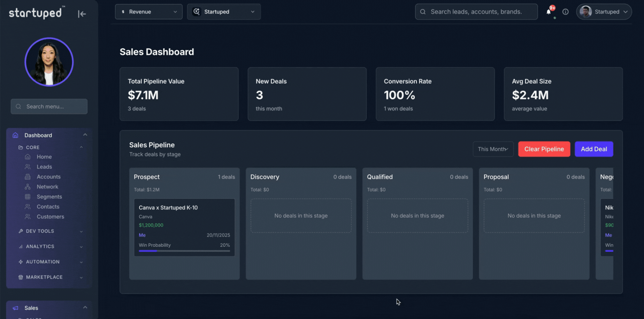Screen dimensions: 644x319
Task: Click the info icon in the top bar
Action: (565, 11)
